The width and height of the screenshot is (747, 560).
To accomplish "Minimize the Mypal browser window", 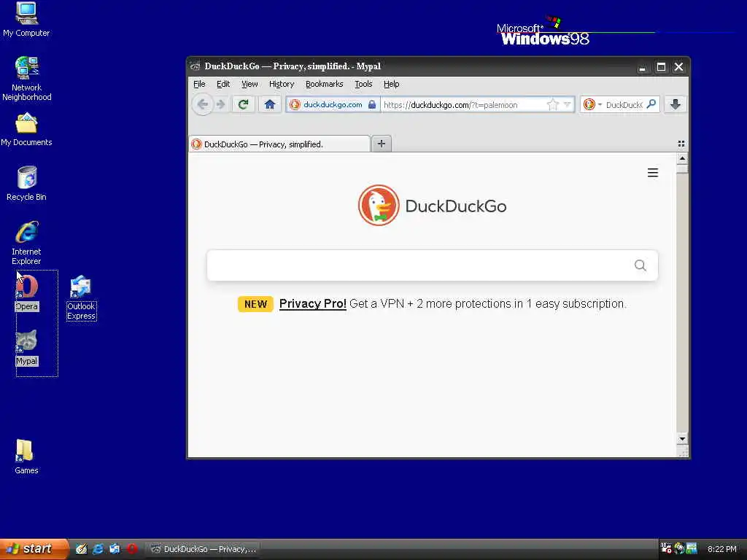I will tap(642, 67).
